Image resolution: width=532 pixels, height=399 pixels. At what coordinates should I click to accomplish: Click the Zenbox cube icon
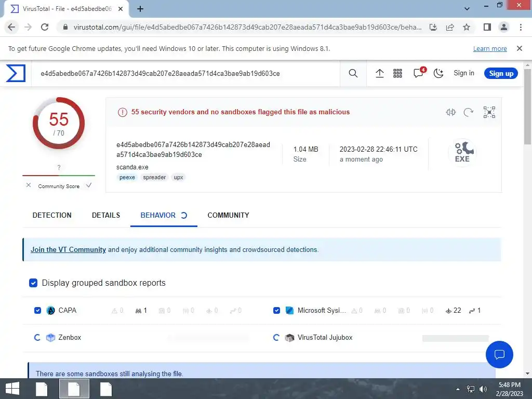(50, 338)
